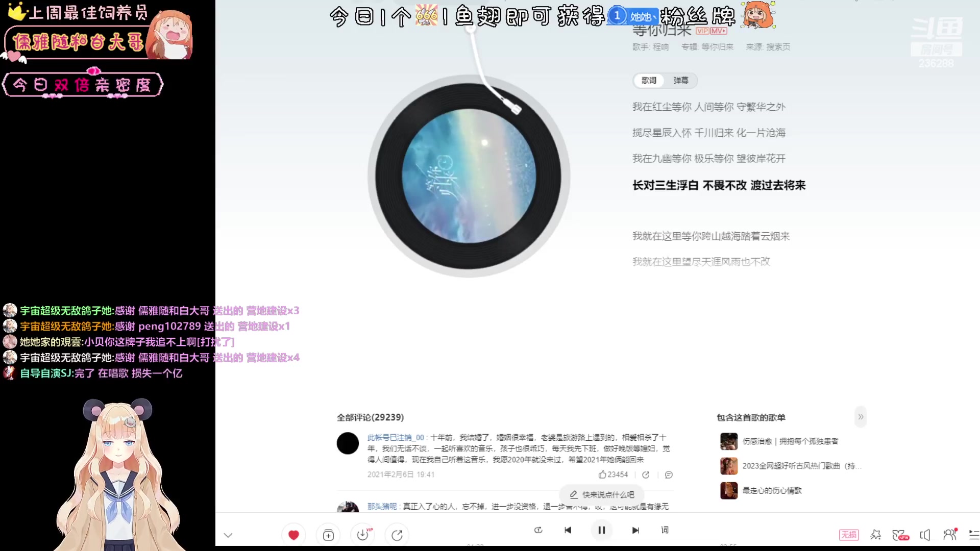Open singer 程响 page
This screenshot has height=551, width=980.
(660, 47)
